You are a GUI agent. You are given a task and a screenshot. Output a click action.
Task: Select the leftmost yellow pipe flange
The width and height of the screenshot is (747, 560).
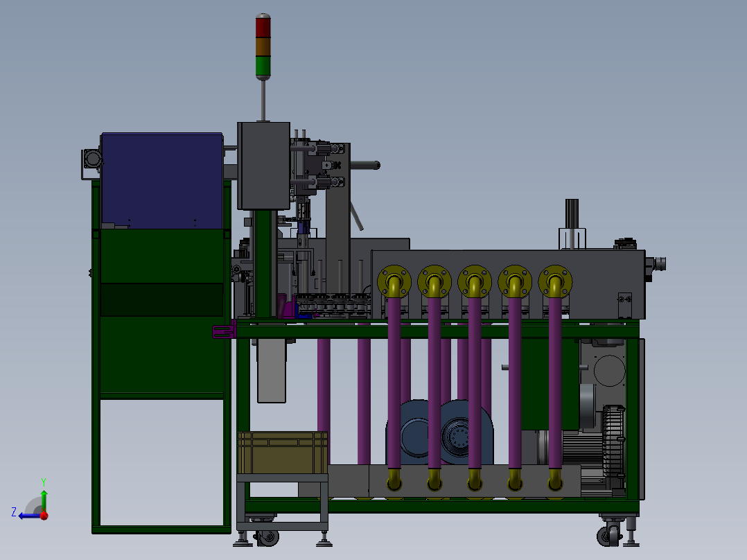tap(394, 281)
